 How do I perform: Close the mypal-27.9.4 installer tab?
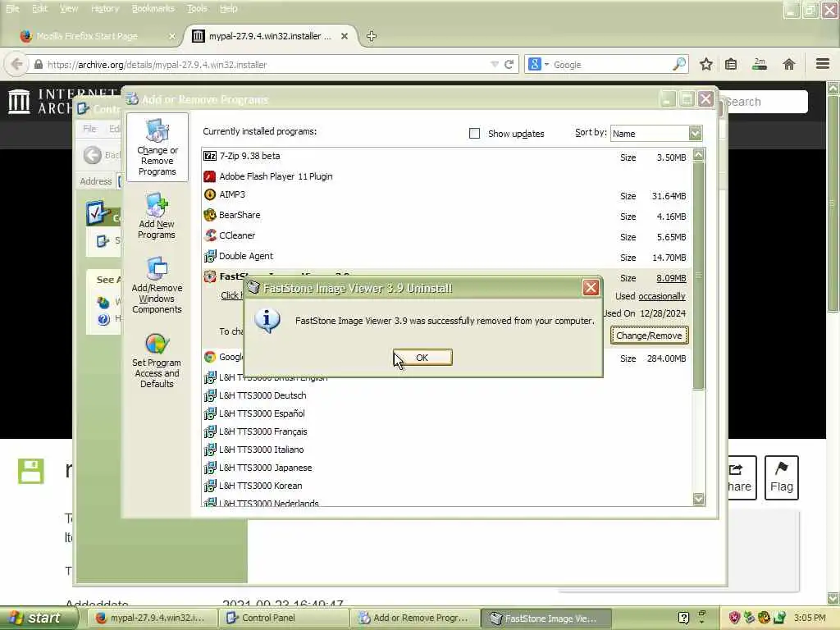coord(345,36)
